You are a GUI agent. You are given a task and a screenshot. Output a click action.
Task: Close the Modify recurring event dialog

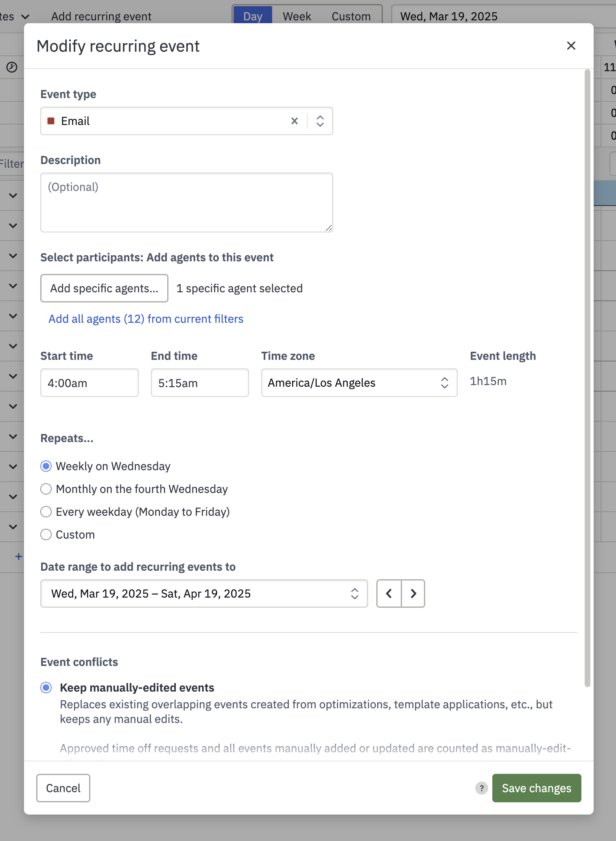coord(571,46)
